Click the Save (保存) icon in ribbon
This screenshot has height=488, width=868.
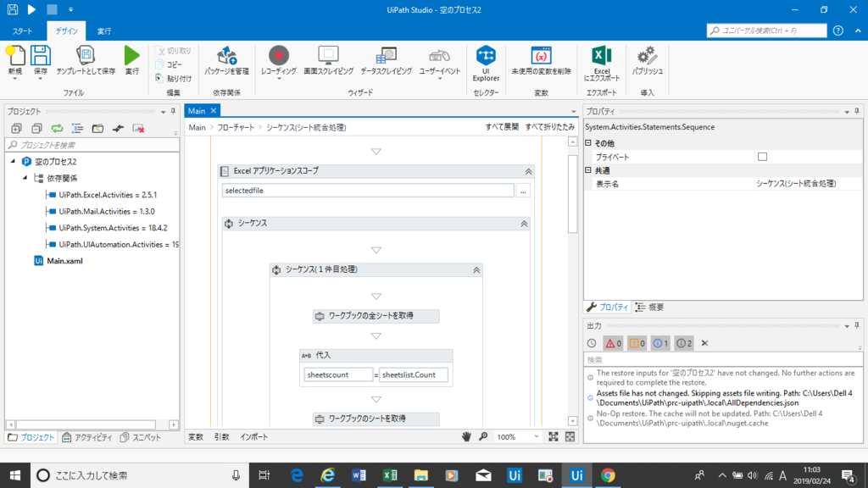pyautogui.click(x=41, y=56)
